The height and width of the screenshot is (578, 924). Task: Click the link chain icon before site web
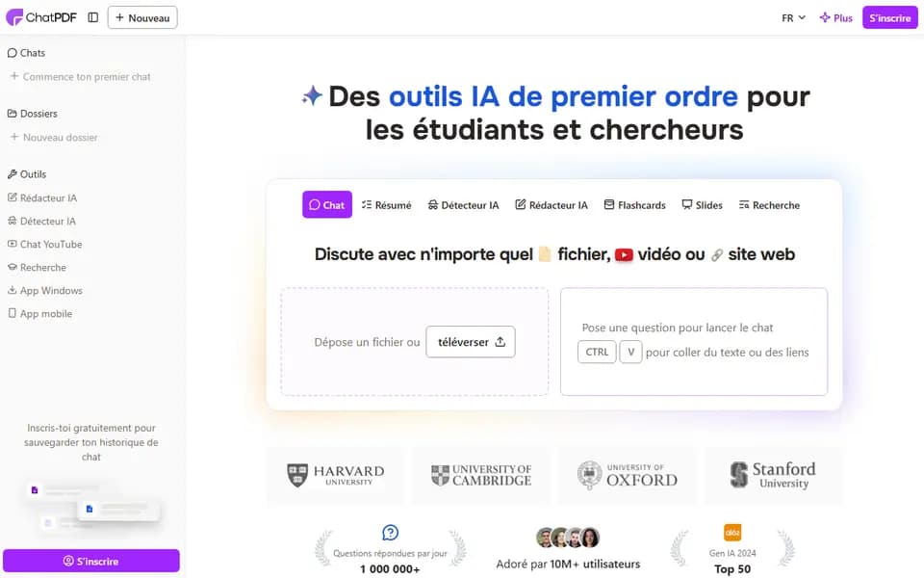click(x=717, y=255)
